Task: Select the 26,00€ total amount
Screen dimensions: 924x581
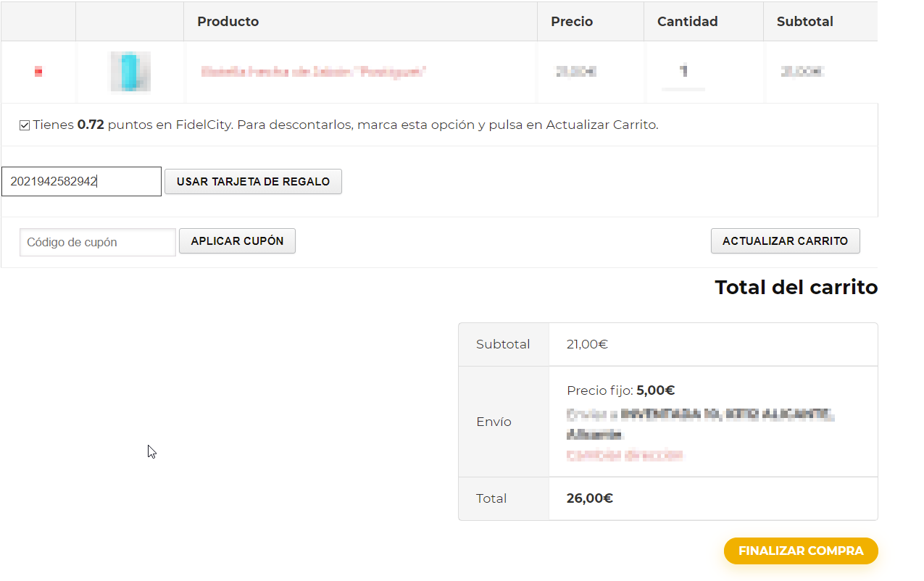Action: tap(589, 498)
